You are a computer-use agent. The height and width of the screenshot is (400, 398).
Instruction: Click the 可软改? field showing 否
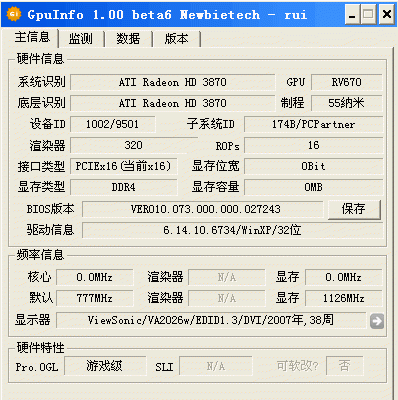coord(345,366)
